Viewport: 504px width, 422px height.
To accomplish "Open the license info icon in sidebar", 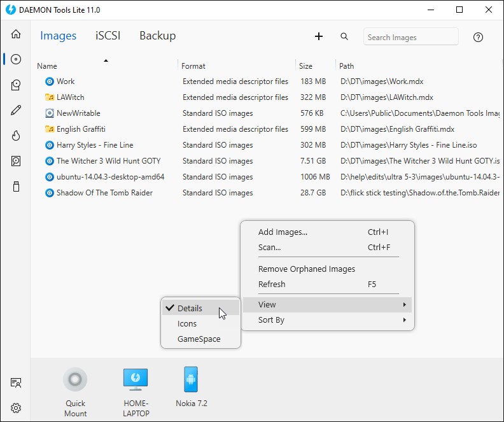I will [16, 383].
